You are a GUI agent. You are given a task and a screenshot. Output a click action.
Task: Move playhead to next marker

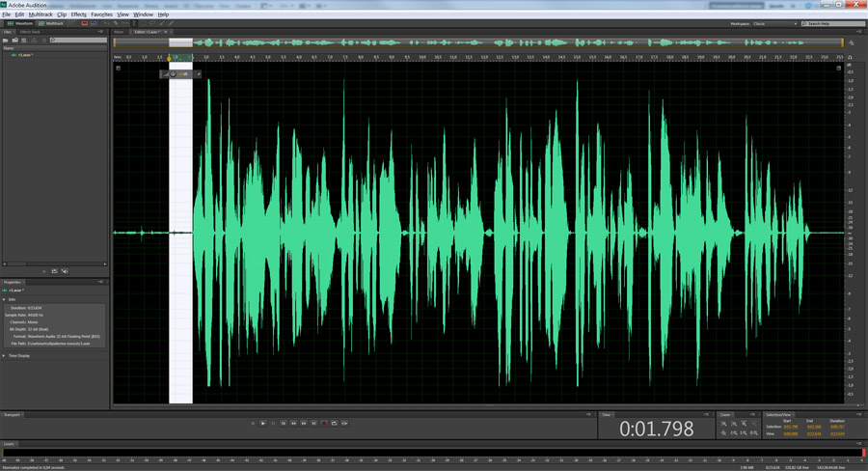point(313,424)
